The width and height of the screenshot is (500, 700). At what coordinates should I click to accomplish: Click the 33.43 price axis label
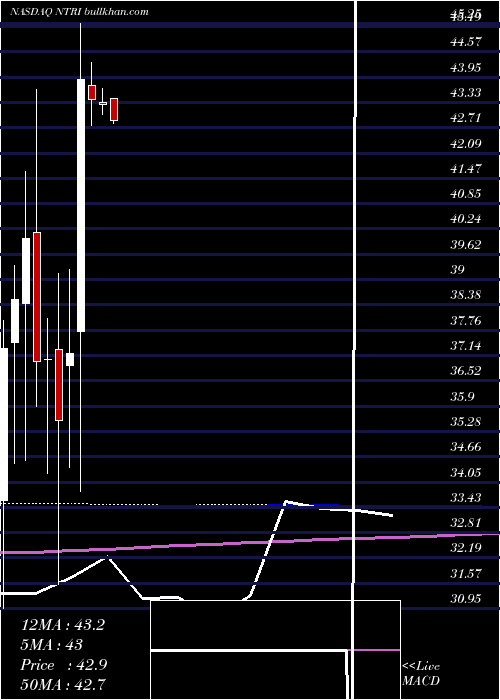tap(466, 498)
